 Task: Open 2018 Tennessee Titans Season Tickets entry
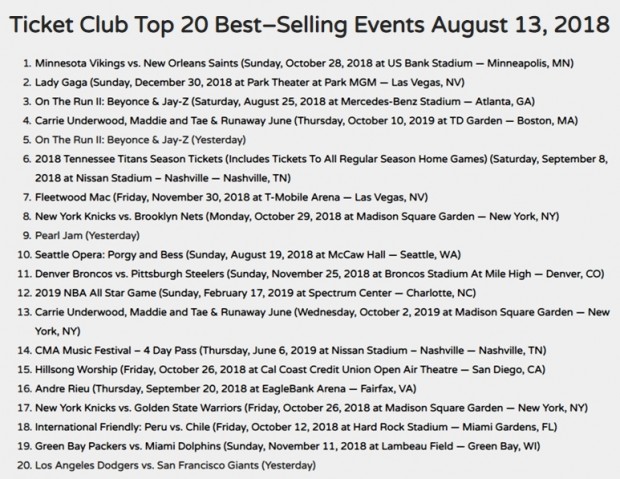pos(321,169)
